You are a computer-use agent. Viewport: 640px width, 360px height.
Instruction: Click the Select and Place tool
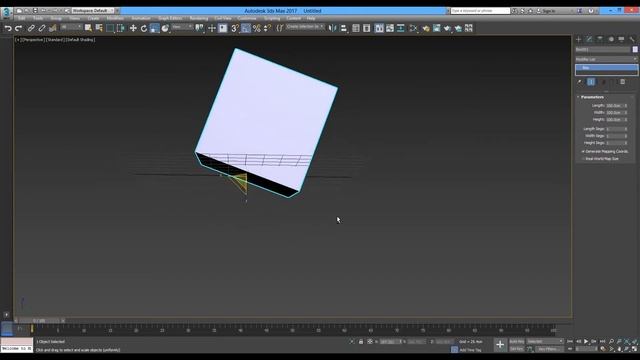click(x=165, y=28)
